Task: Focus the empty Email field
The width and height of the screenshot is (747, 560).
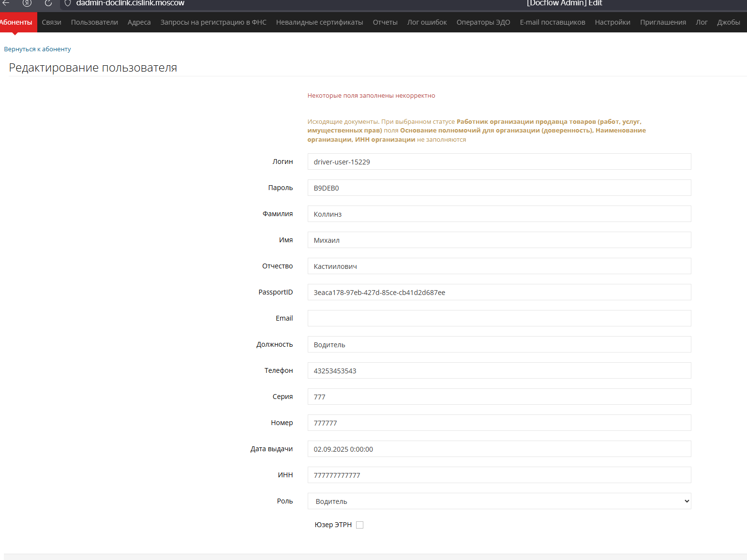Action: [499, 318]
